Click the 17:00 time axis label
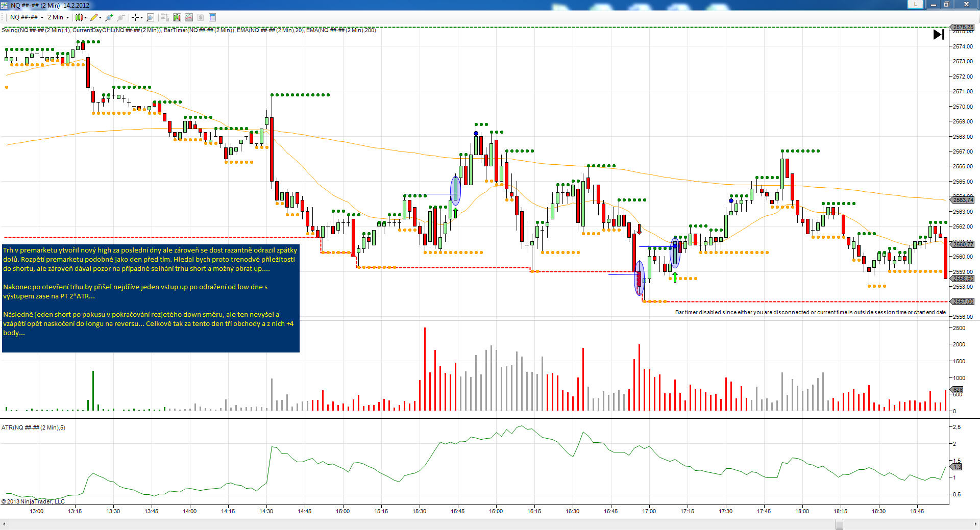The width and height of the screenshot is (980, 530). (649, 511)
